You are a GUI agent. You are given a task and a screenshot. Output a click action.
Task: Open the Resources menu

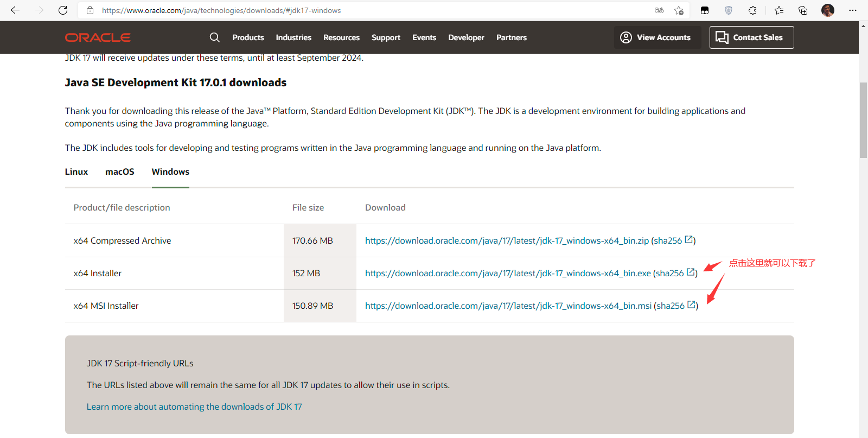click(x=341, y=37)
